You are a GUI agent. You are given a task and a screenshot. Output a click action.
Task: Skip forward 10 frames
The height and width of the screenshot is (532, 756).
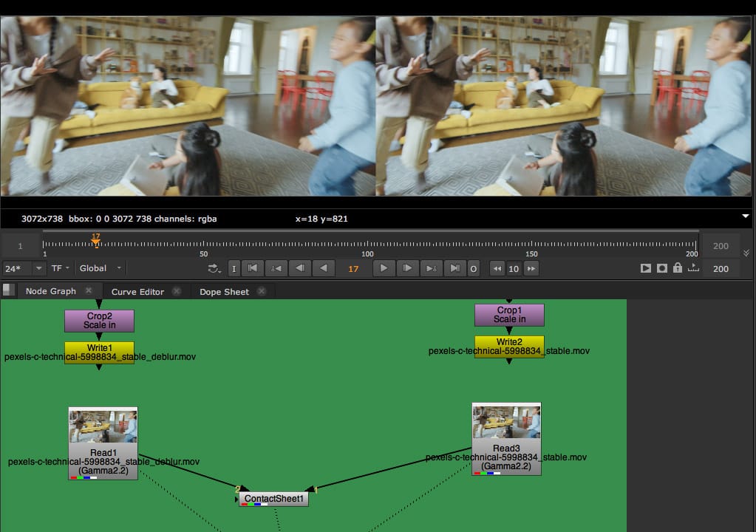[x=531, y=268]
